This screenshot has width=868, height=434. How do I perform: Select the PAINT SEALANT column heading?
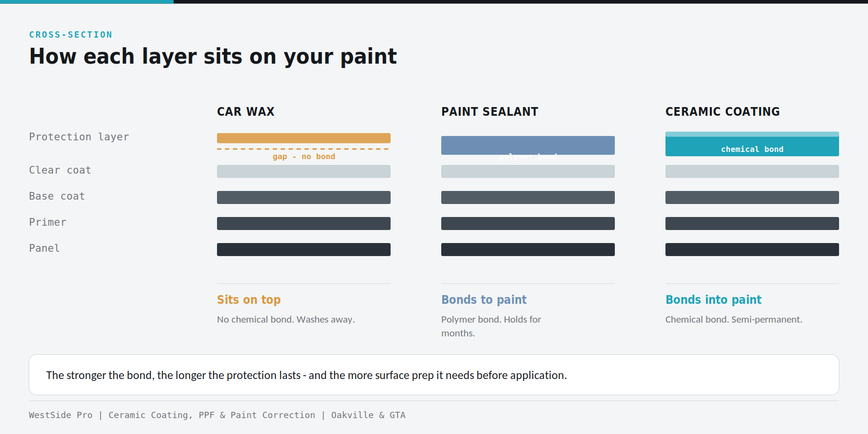pos(489,112)
